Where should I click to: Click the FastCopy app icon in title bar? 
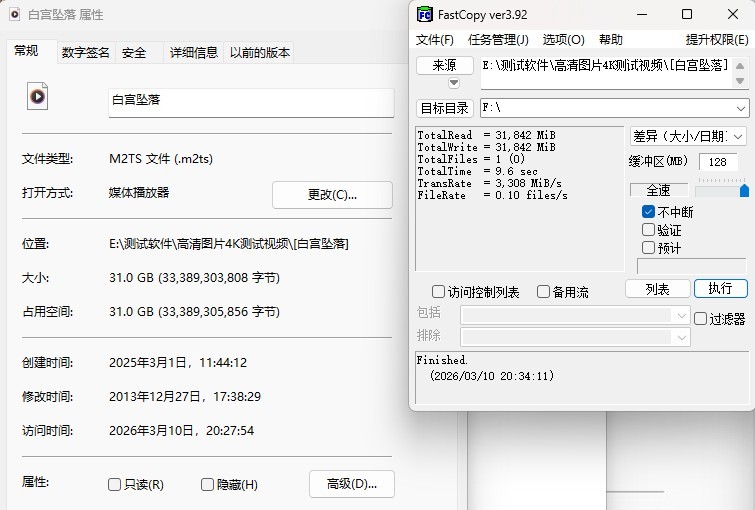[425, 14]
